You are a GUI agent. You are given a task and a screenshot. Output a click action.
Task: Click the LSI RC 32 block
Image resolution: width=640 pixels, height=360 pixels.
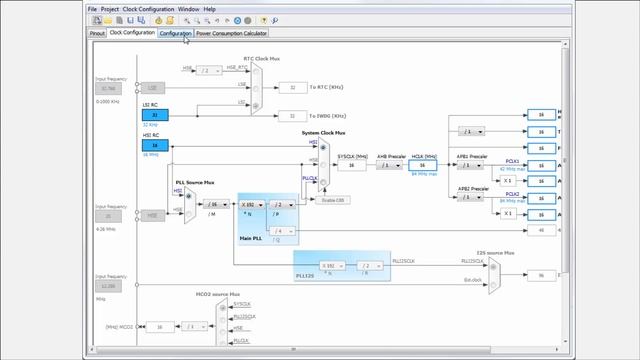(x=155, y=115)
